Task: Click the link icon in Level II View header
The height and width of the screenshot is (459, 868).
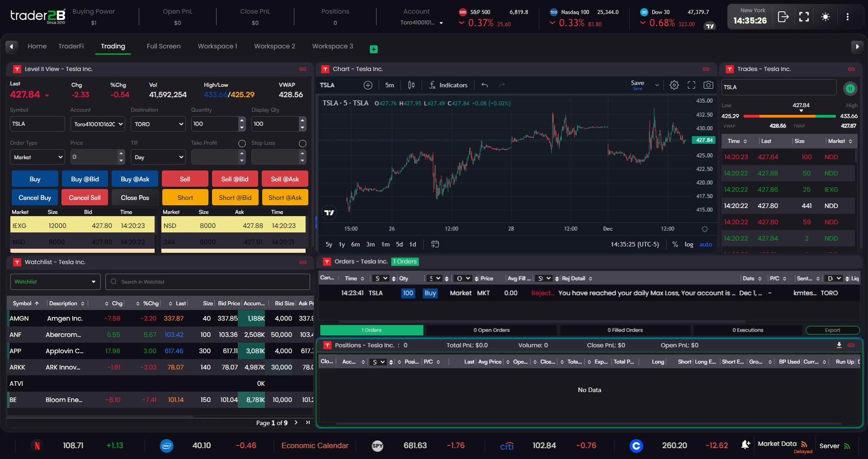Action: (x=303, y=69)
